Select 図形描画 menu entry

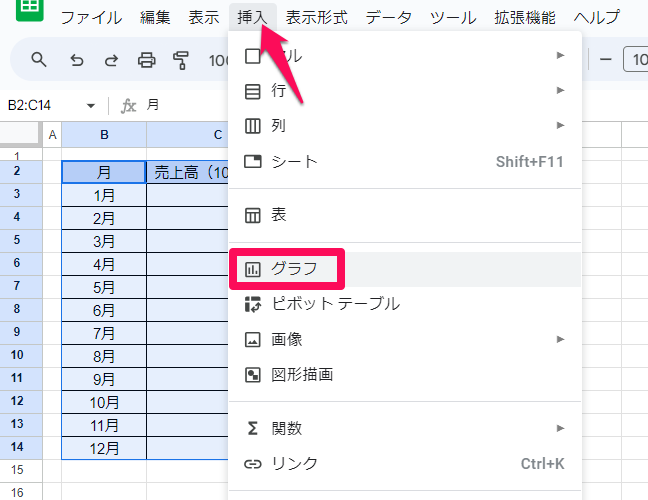405,375
